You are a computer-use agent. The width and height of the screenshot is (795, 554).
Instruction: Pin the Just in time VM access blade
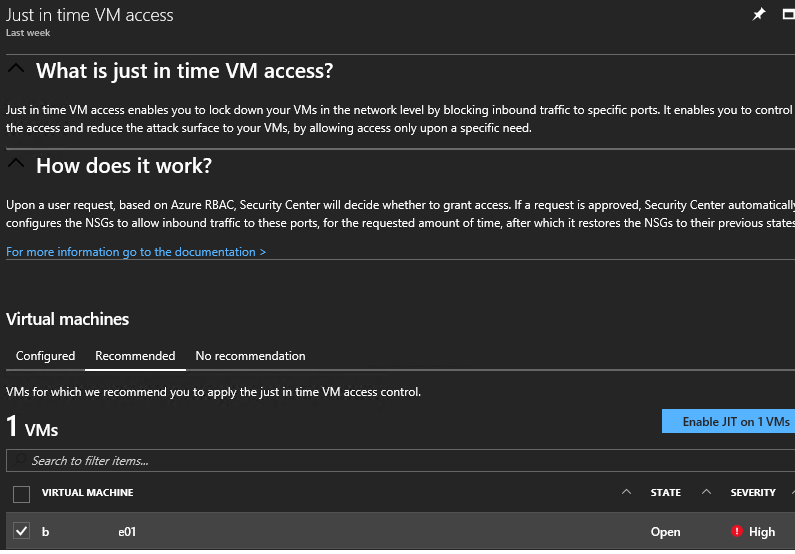pyautogui.click(x=759, y=14)
